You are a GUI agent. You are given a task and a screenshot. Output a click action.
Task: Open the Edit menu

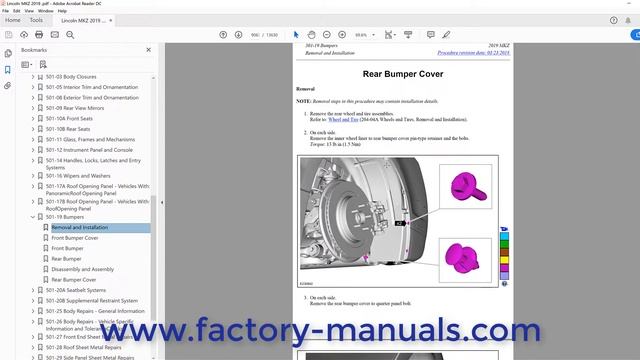(x=17, y=11)
